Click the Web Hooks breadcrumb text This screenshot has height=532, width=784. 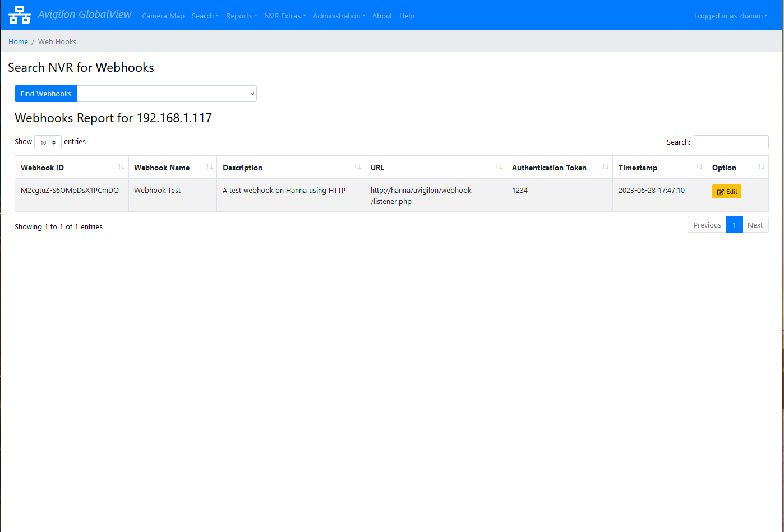[57, 41]
